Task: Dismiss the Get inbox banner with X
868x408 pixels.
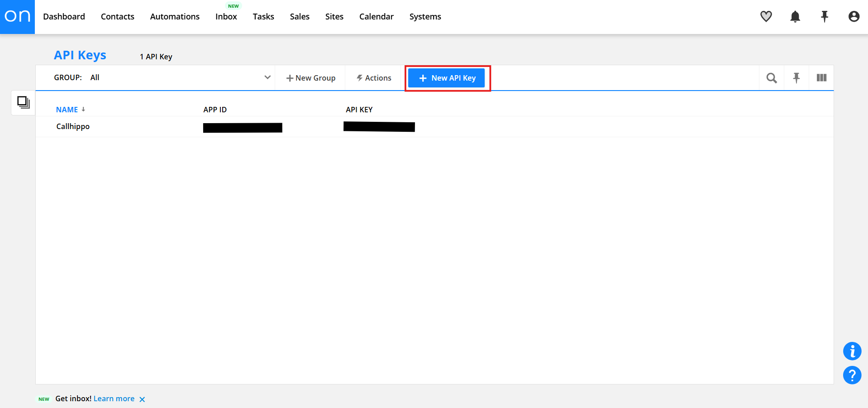Action: pyautogui.click(x=142, y=399)
